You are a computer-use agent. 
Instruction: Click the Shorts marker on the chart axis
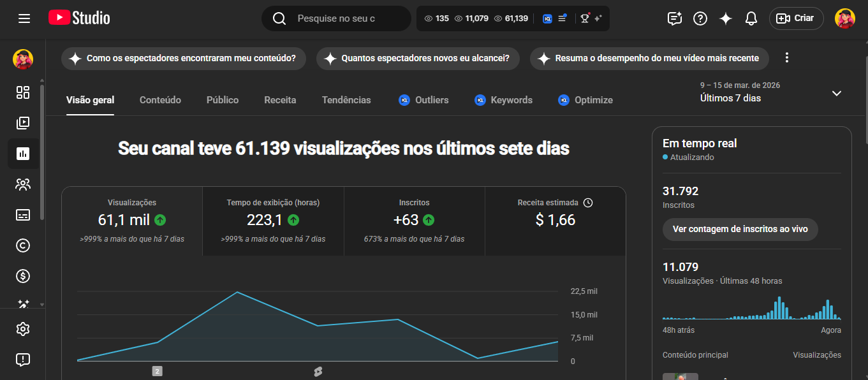tap(317, 371)
